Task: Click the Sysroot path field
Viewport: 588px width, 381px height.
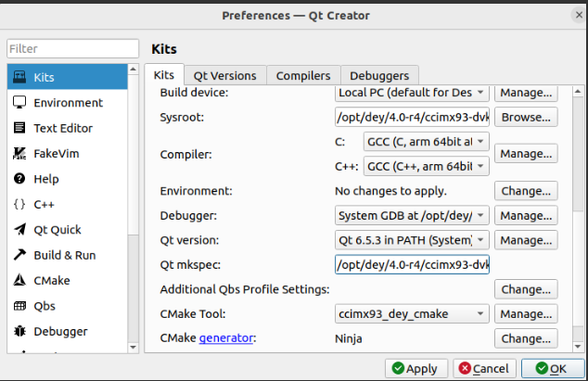Action: click(412, 117)
